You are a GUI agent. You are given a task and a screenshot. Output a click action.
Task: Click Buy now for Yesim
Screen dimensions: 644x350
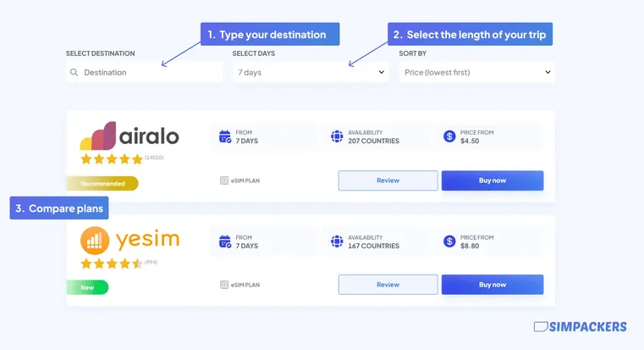click(493, 285)
